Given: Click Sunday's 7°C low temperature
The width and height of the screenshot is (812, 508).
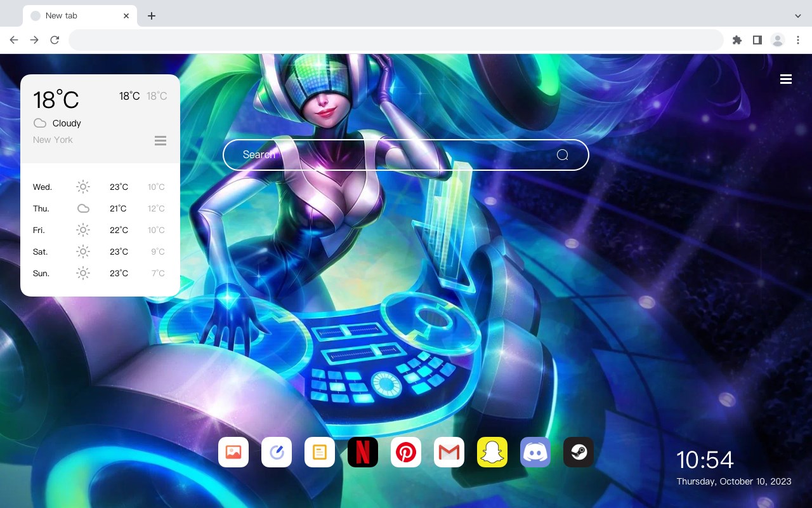Looking at the screenshot, I should pyautogui.click(x=158, y=273).
